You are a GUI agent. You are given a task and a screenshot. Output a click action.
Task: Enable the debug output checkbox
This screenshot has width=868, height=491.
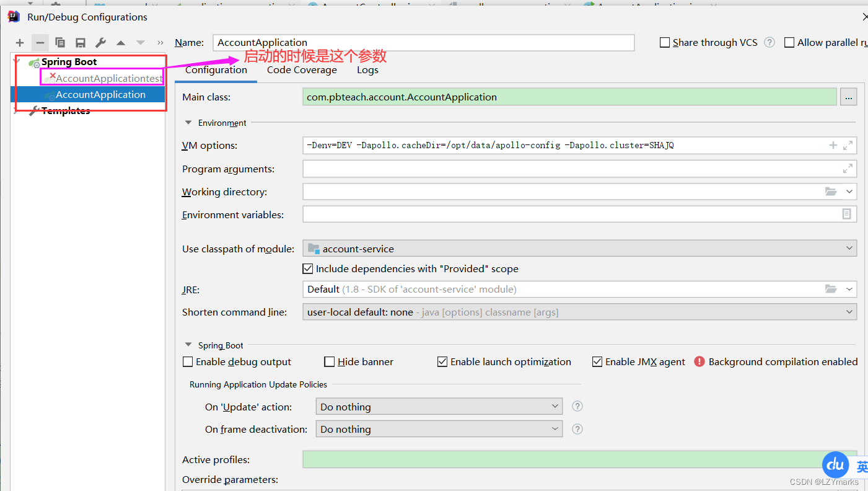coord(188,362)
